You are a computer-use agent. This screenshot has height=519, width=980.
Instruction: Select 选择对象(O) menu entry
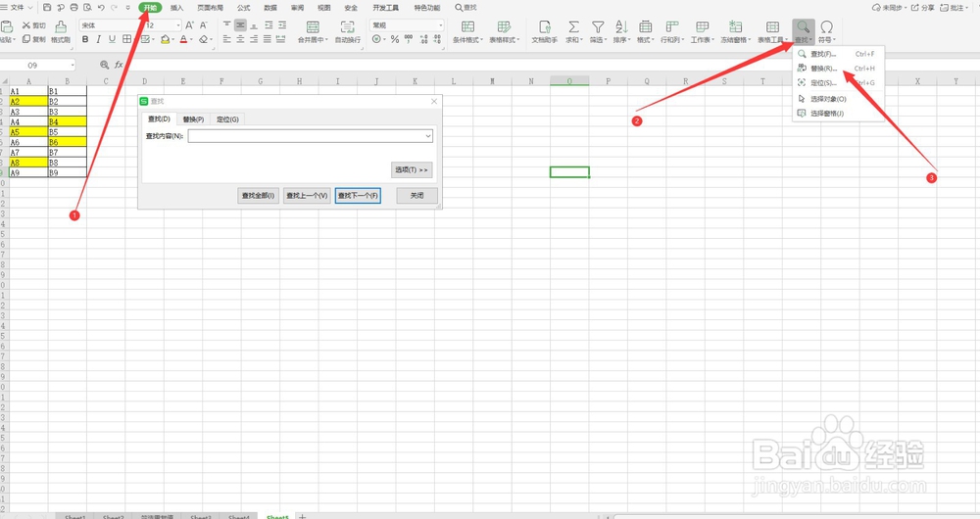coord(838,99)
